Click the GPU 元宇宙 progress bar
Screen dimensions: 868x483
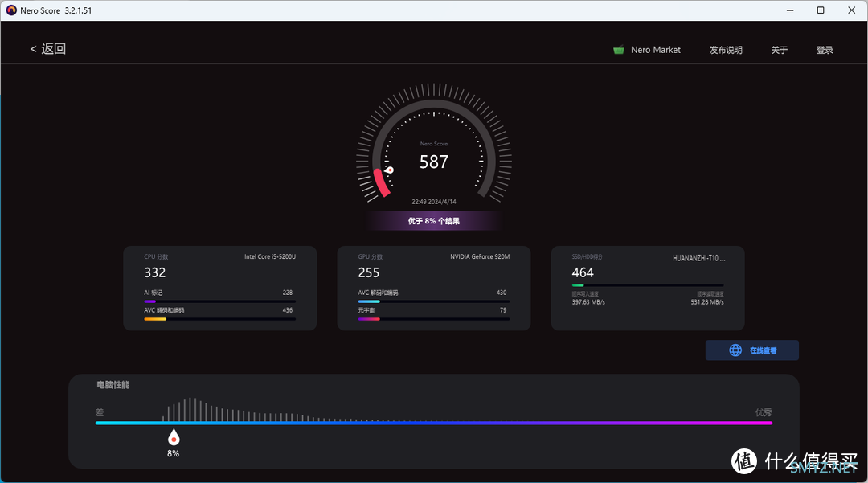[x=433, y=319]
